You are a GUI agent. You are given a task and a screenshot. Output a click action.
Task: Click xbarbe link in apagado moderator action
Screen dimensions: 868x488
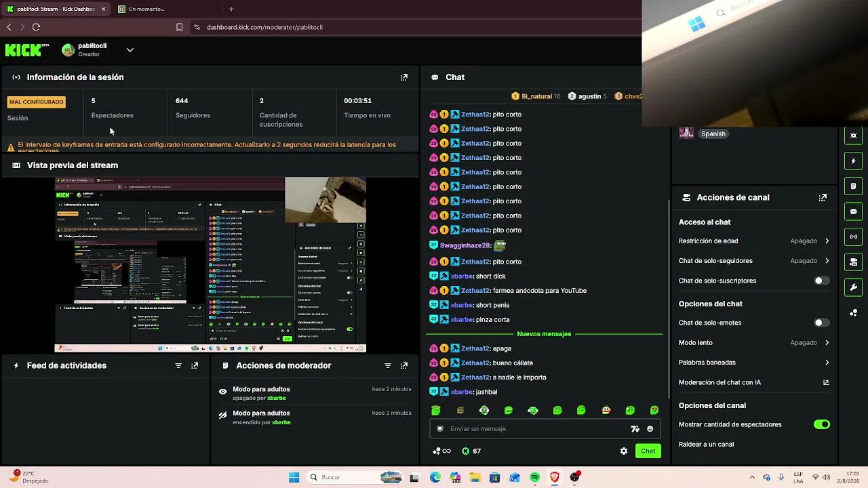click(x=277, y=399)
